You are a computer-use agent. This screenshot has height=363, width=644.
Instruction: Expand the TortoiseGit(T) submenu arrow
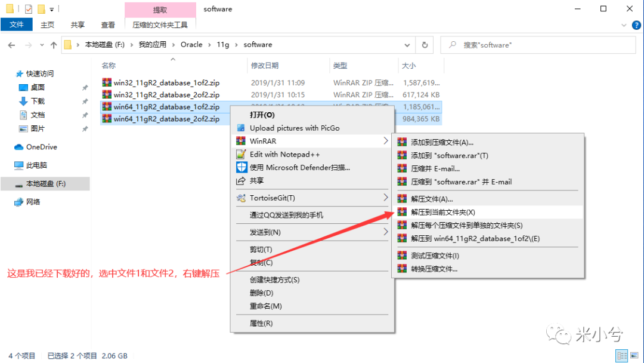[x=385, y=198]
